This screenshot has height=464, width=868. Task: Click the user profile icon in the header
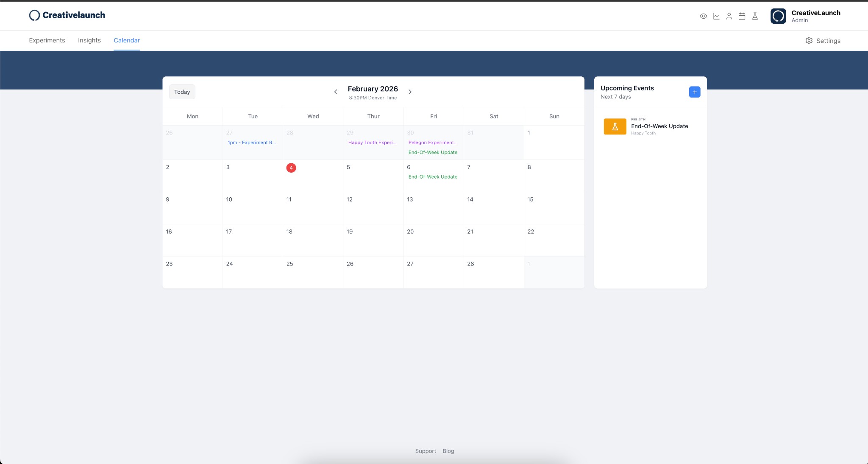pyautogui.click(x=729, y=16)
